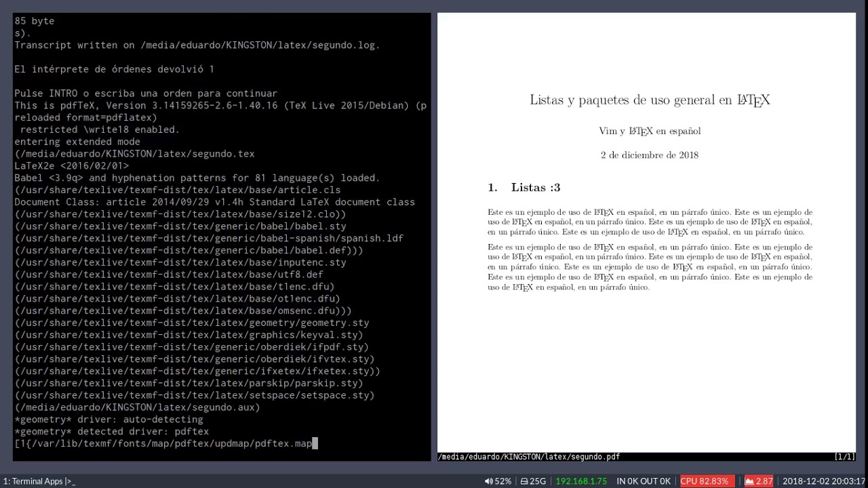Click the 'Babel <3.9q> and hyphenation patterns' line
868x488 pixels.
[197, 178]
